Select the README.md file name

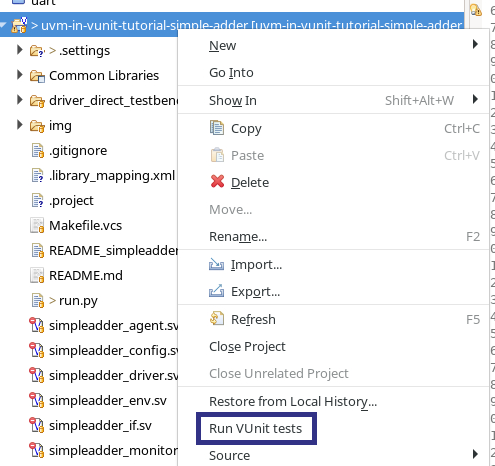coord(86,276)
